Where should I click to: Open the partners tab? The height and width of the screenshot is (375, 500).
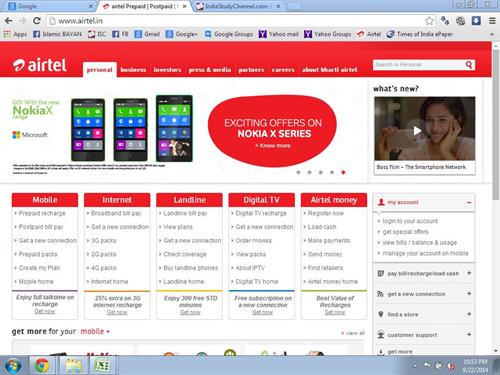click(251, 70)
